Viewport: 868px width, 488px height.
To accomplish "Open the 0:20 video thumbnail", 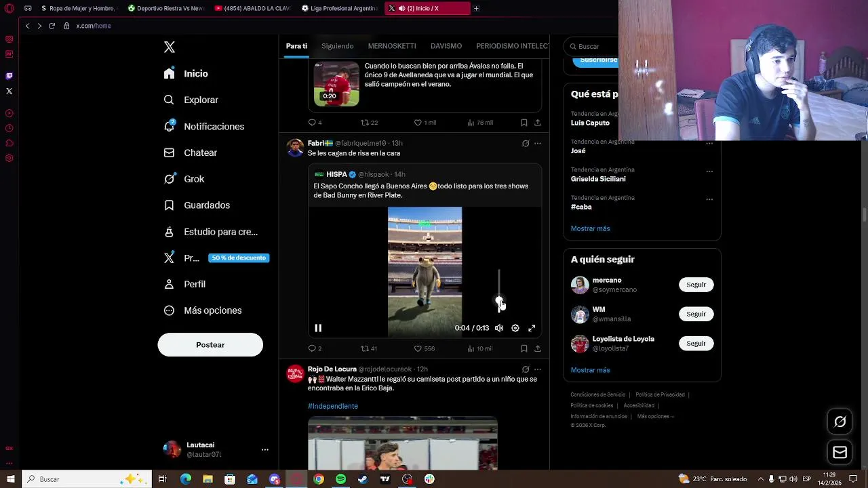I will click(336, 83).
